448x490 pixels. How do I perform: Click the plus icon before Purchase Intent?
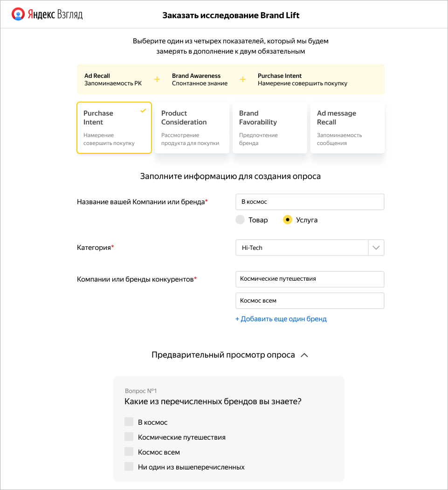point(243,79)
